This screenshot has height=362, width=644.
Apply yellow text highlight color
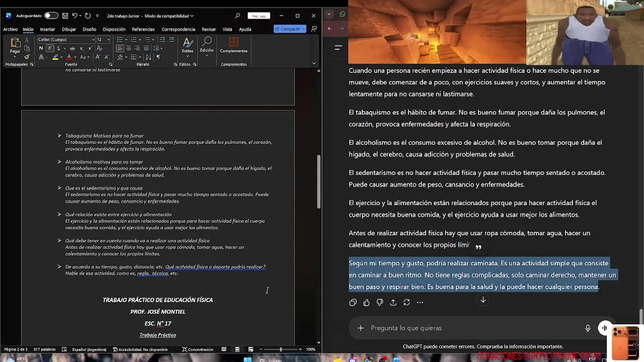coord(55,57)
